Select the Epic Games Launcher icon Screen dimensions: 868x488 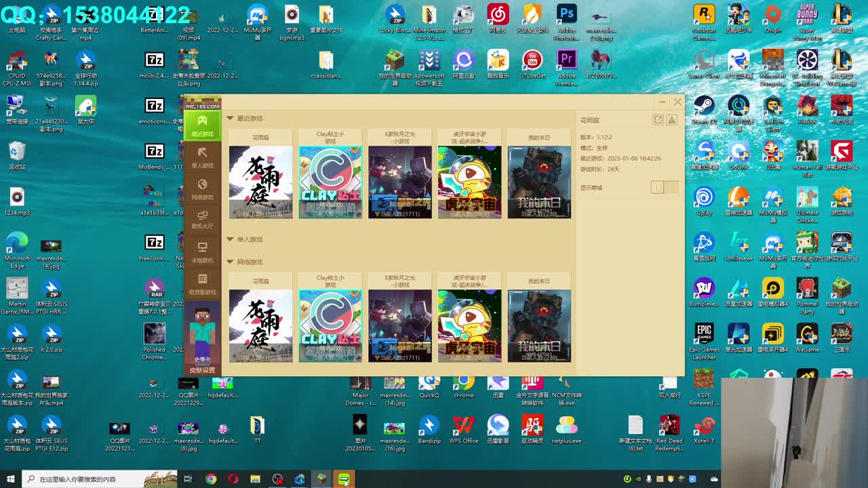coord(704,342)
